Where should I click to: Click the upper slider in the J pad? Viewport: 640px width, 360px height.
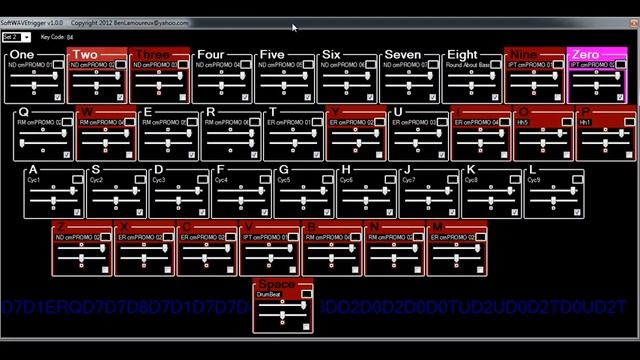429,191
